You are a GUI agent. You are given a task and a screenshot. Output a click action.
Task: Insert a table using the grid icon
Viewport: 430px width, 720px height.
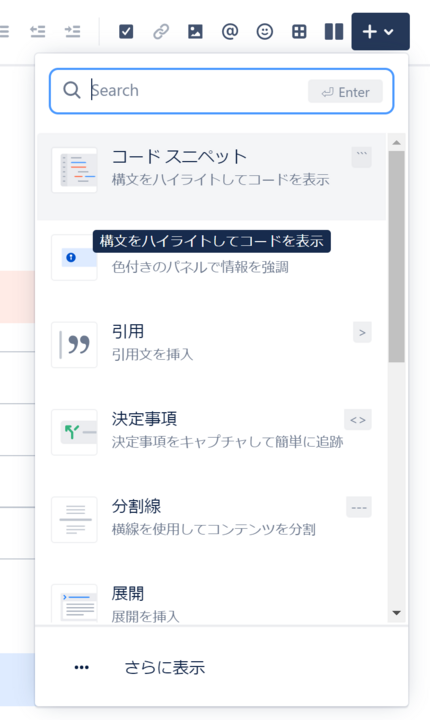click(x=299, y=31)
